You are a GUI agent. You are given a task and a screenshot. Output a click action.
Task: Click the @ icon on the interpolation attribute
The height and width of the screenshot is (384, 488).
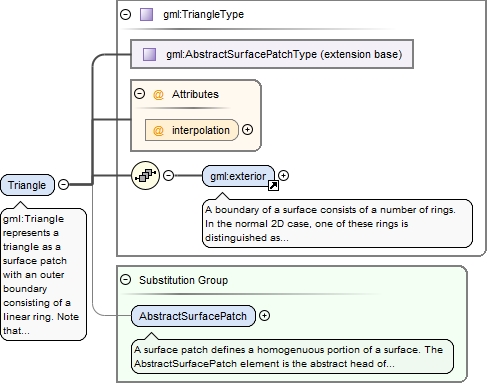click(x=158, y=130)
